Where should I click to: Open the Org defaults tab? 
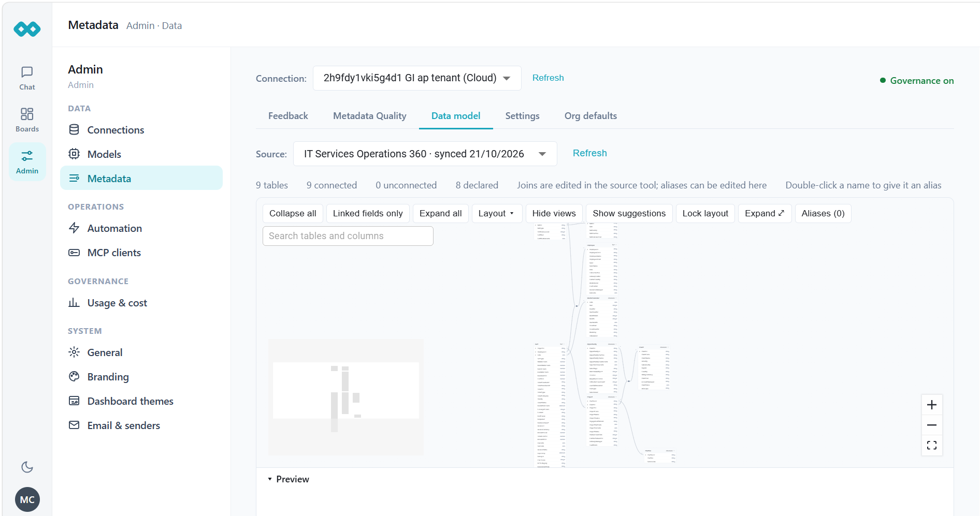(590, 116)
